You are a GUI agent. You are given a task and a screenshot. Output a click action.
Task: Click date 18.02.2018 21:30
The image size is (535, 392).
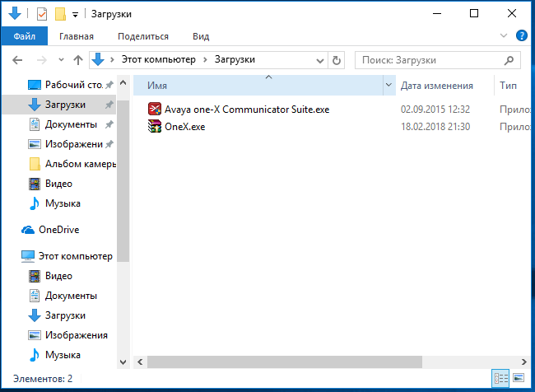pos(435,127)
